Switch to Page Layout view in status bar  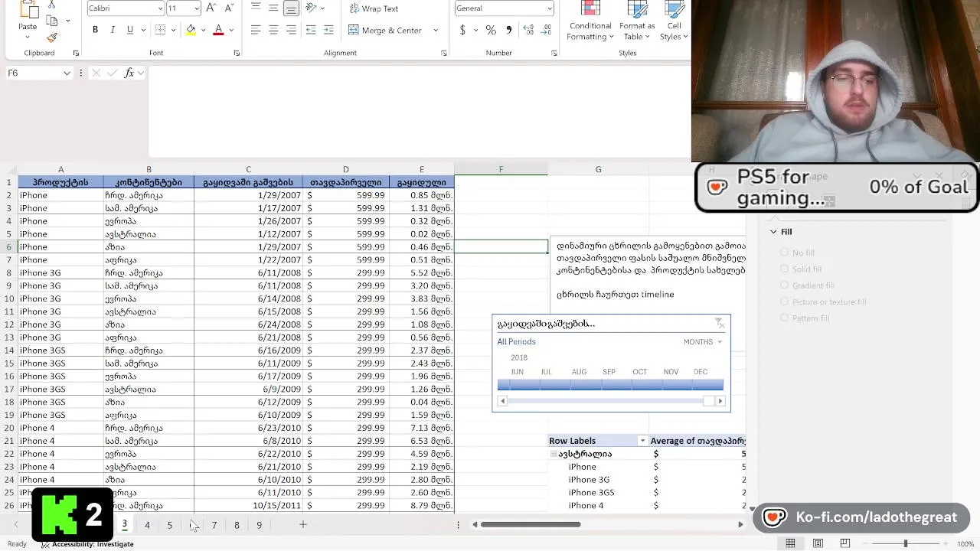pyautogui.click(x=818, y=543)
